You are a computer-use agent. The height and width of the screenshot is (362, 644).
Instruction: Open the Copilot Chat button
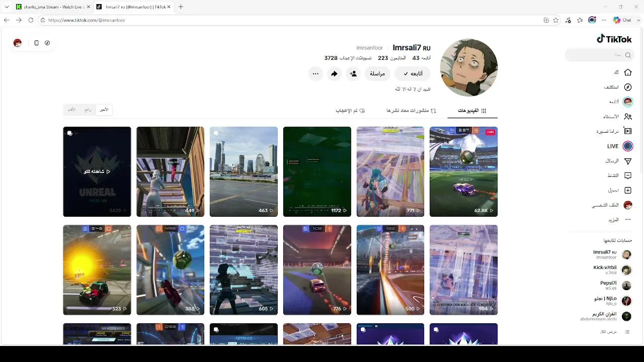[x=622, y=20]
